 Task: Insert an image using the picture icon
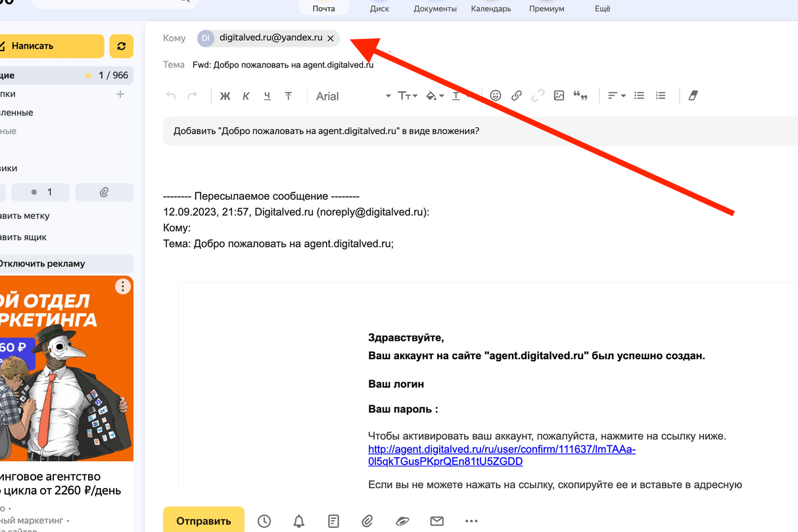click(559, 96)
